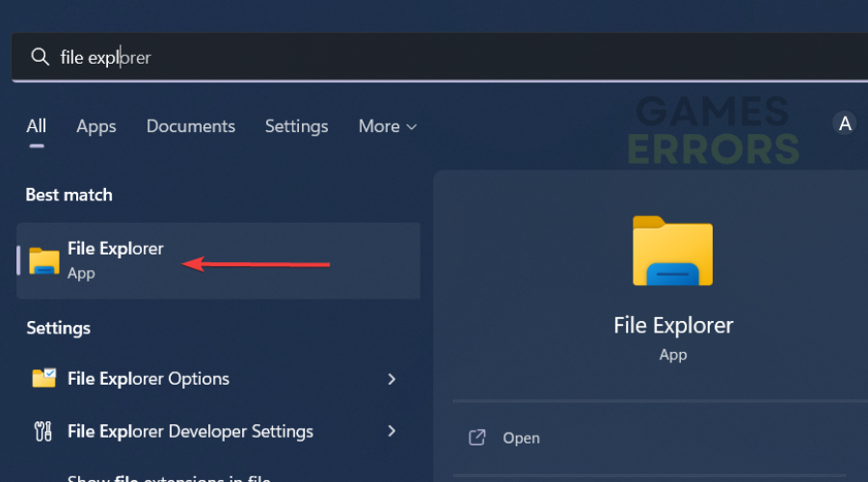Screen dimensions: 868x482
Task: Click the large File Explorer icon in preview pane
Action: (x=672, y=251)
